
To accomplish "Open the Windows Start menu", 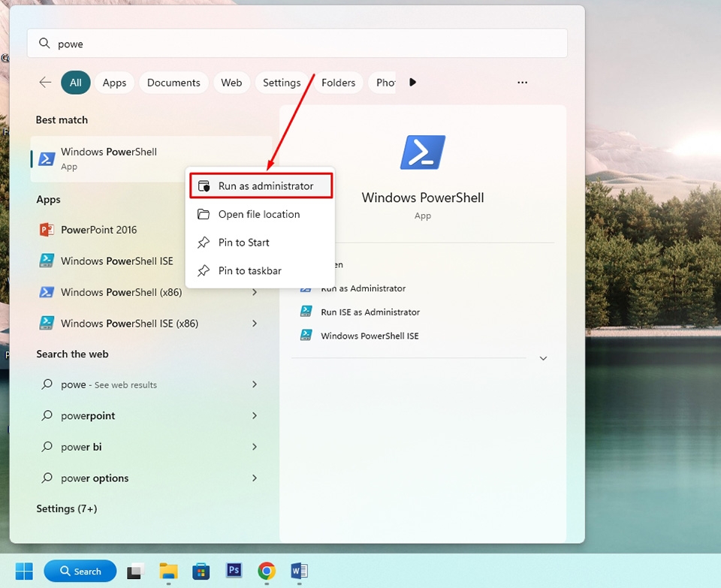I will [24, 571].
